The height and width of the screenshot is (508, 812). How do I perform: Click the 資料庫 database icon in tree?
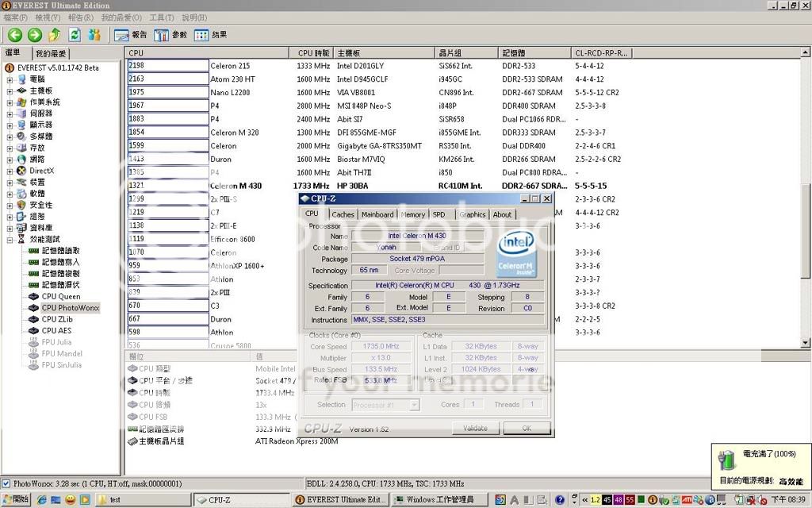pyautogui.click(x=21, y=228)
